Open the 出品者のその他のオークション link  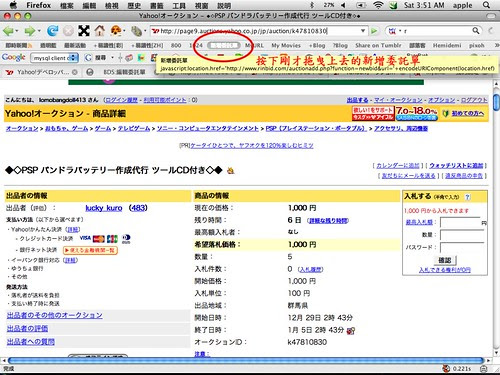point(55,315)
